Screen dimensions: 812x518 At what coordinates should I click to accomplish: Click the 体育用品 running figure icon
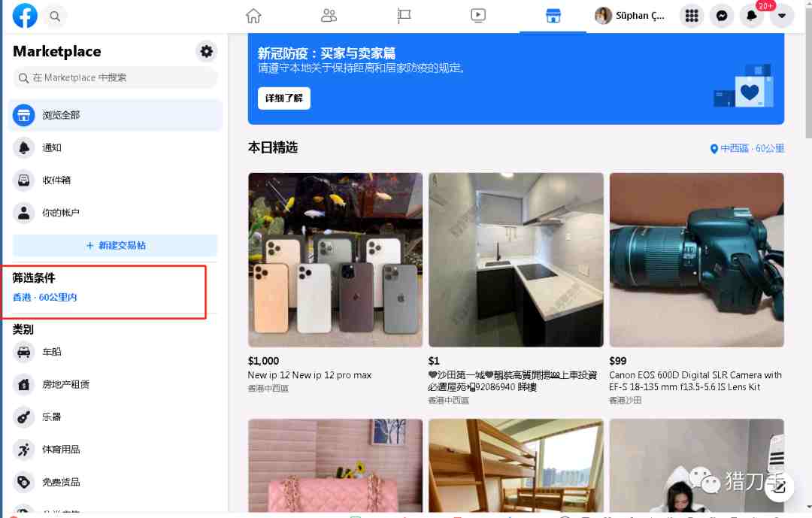(24, 449)
